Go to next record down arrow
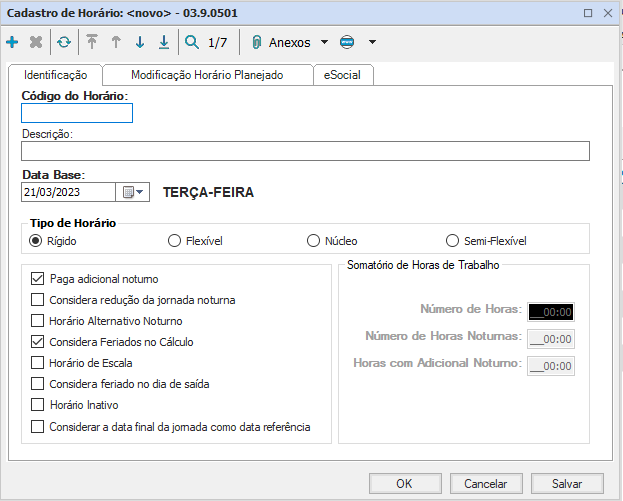The image size is (623, 501). tap(140, 43)
